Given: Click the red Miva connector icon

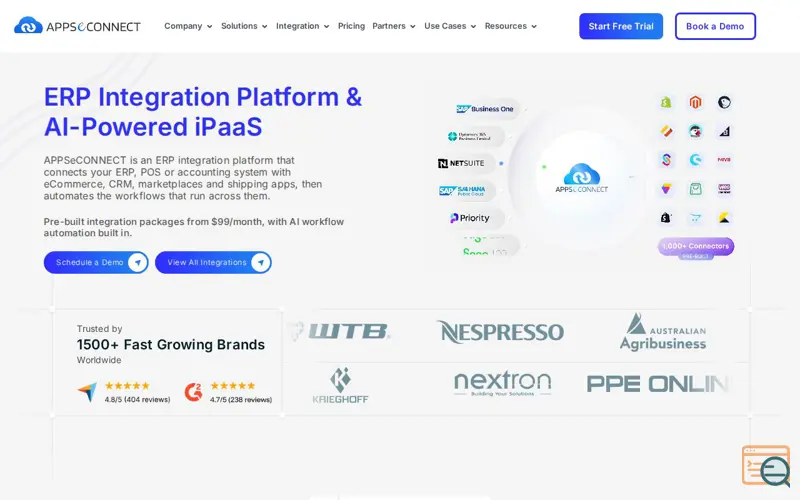Looking at the screenshot, I should pyautogui.click(x=724, y=160).
